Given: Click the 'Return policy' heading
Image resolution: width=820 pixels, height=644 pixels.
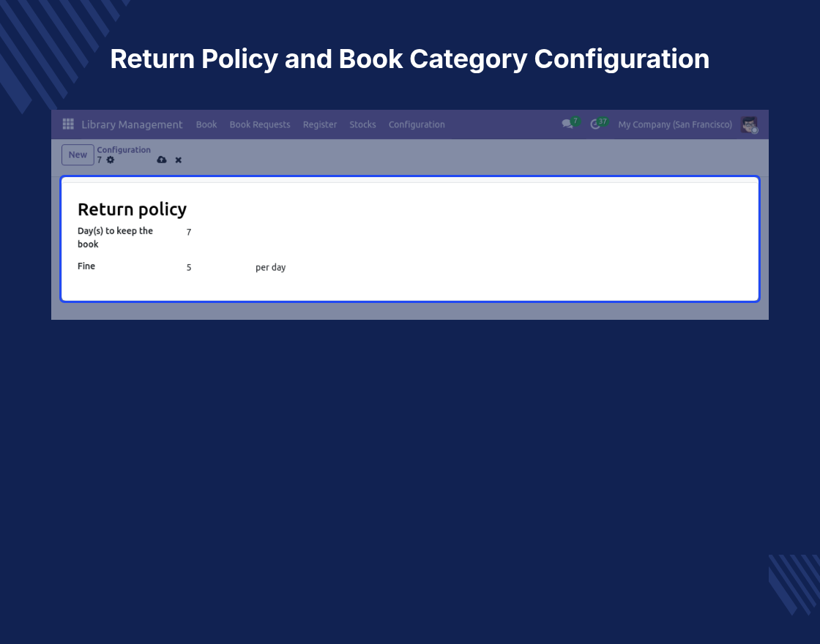Looking at the screenshot, I should coord(133,209).
